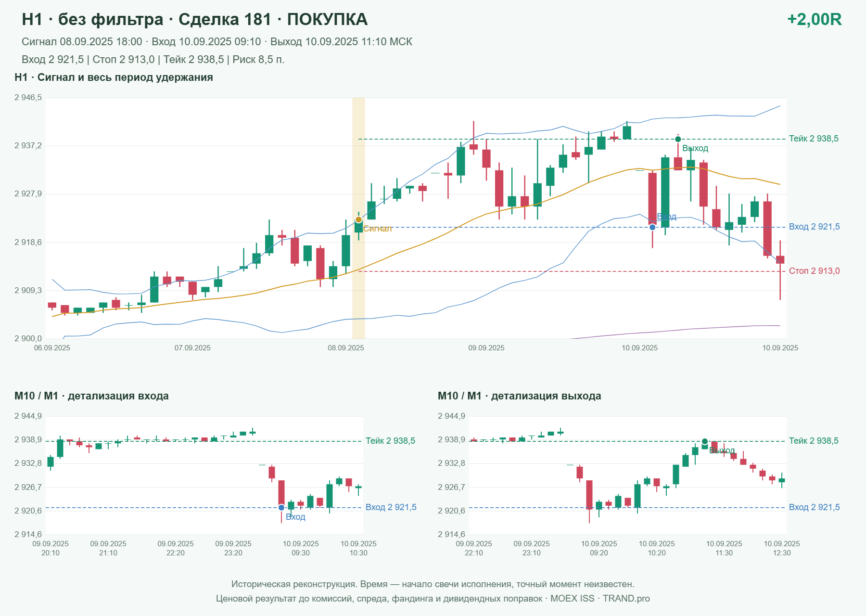Screen dimensions: 866x616
Task: Click the 07.09.2025 date on H1 axis
Action: pos(192,348)
